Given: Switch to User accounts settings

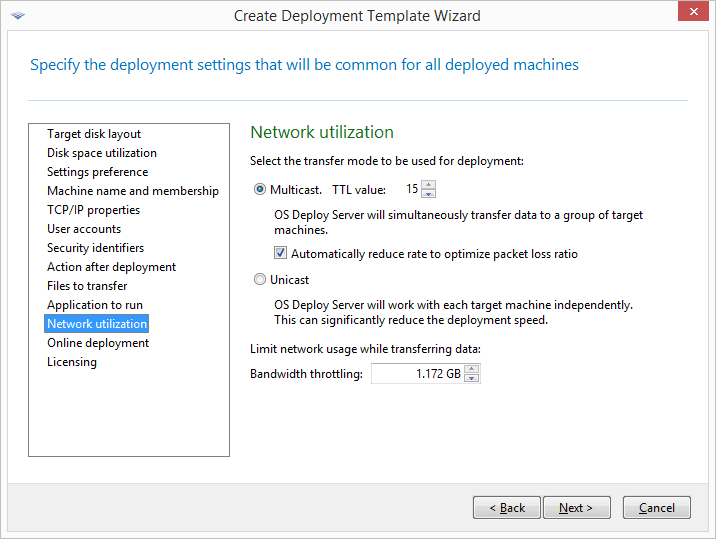Looking at the screenshot, I should point(84,229).
